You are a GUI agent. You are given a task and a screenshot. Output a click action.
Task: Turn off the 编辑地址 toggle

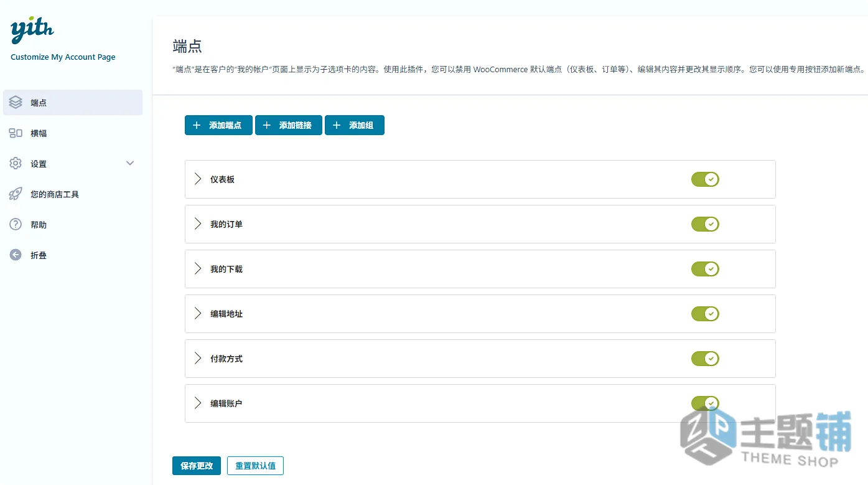pos(705,314)
